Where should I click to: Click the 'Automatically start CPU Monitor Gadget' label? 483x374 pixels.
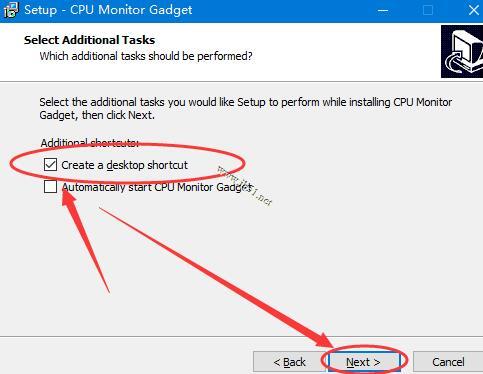156,187
